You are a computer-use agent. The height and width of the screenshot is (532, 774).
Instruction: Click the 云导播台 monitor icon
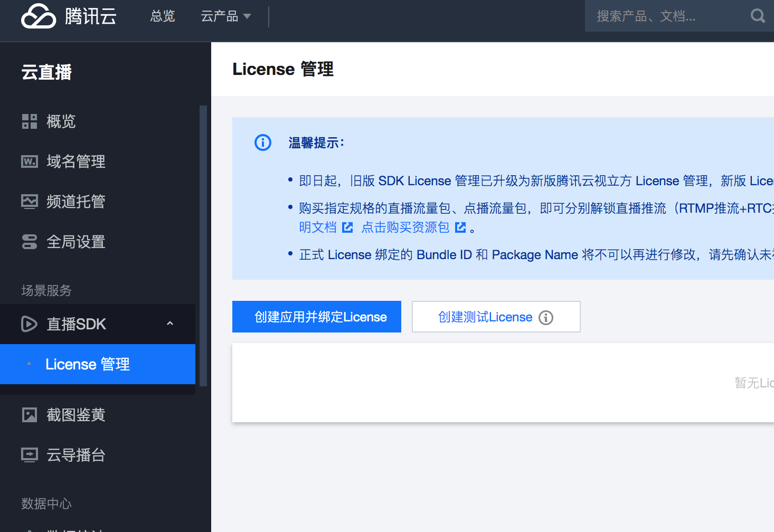30,455
